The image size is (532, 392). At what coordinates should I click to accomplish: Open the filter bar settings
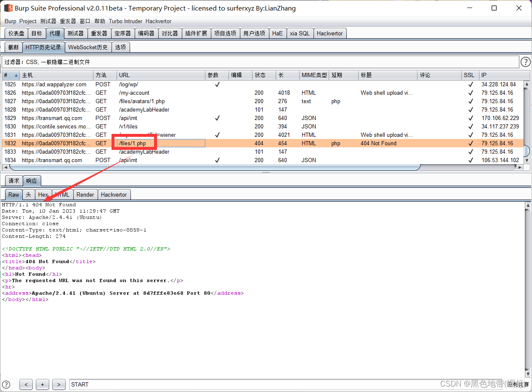260,62
